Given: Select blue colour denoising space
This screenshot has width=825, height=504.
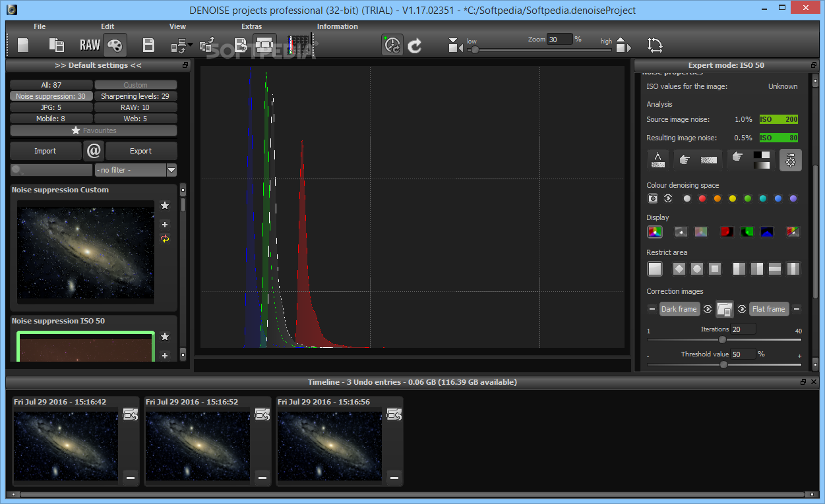Looking at the screenshot, I should (778, 198).
